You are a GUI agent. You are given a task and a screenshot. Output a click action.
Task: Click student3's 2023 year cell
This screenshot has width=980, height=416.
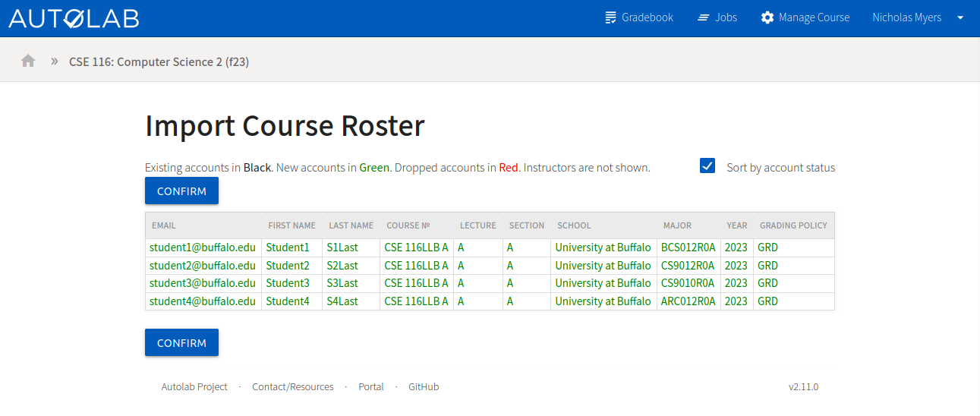737,283
